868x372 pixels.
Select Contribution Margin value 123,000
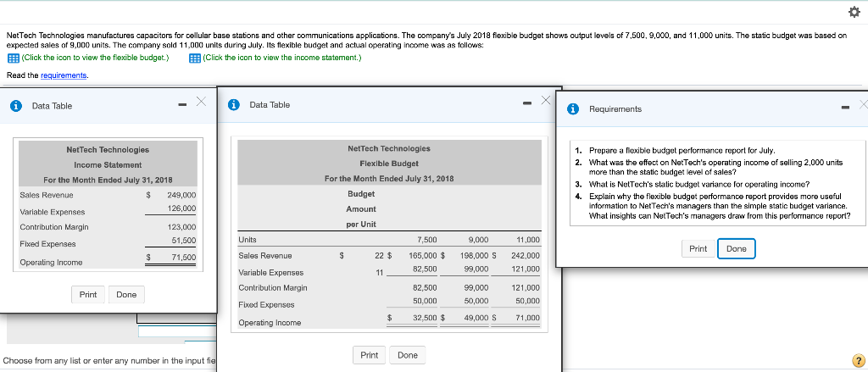point(181,227)
